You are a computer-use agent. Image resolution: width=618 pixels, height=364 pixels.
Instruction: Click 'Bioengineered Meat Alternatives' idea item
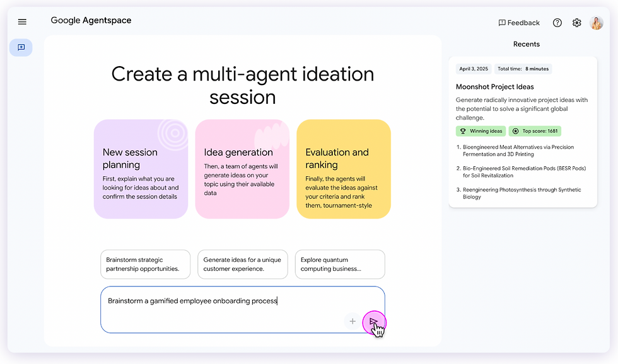click(x=518, y=151)
